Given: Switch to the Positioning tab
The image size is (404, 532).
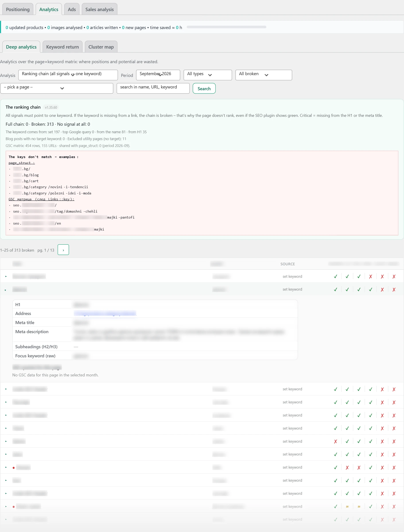Looking at the screenshot, I should tap(18, 9).
